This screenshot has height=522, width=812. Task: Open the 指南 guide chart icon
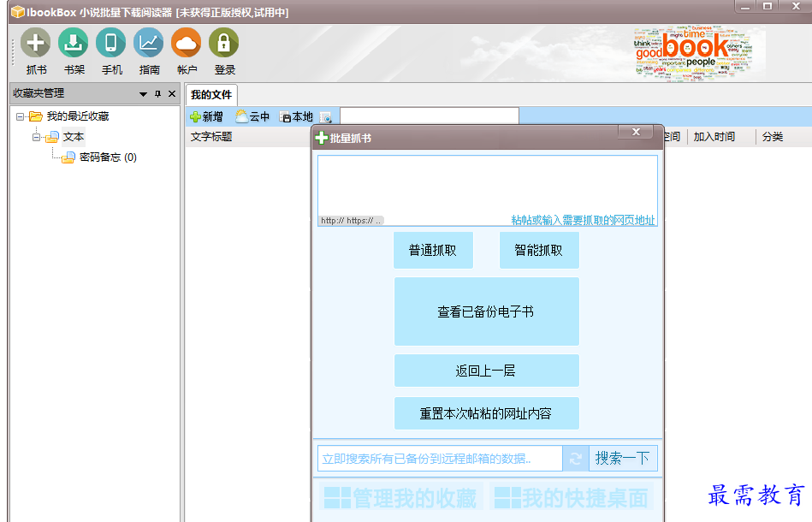[149, 43]
